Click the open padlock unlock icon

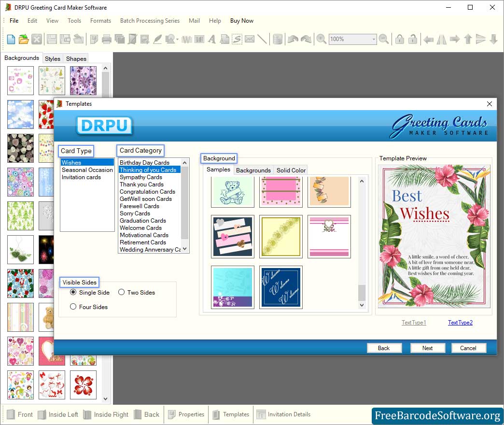click(413, 39)
